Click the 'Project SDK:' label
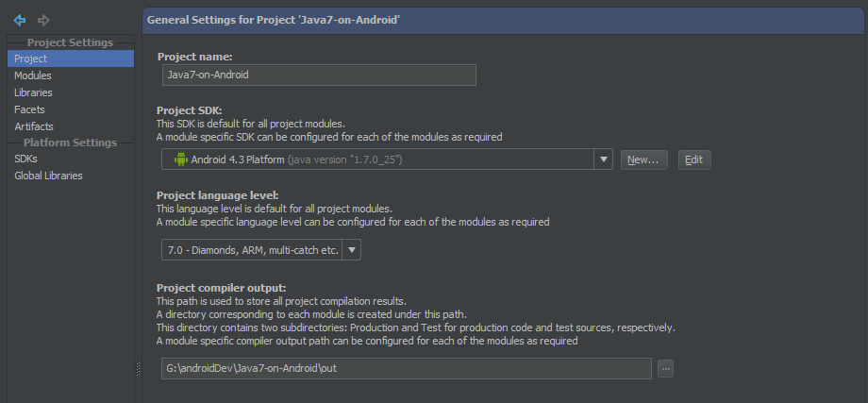 pos(190,110)
